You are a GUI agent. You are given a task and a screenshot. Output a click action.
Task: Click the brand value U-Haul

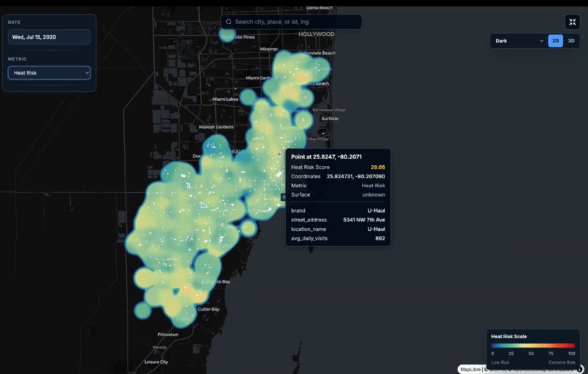(376, 210)
